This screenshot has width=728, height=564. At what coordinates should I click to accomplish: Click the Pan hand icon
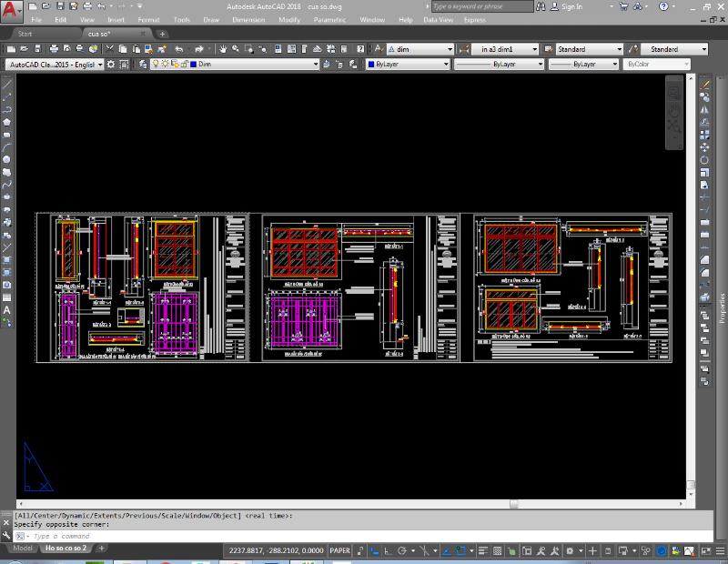(223, 49)
